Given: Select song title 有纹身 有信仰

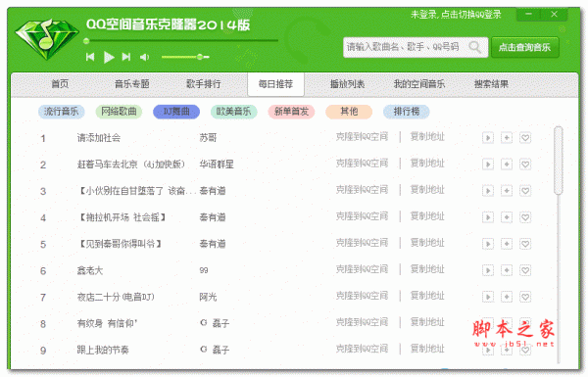Looking at the screenshot, I should pyautogui.click(x=107, y=323).
